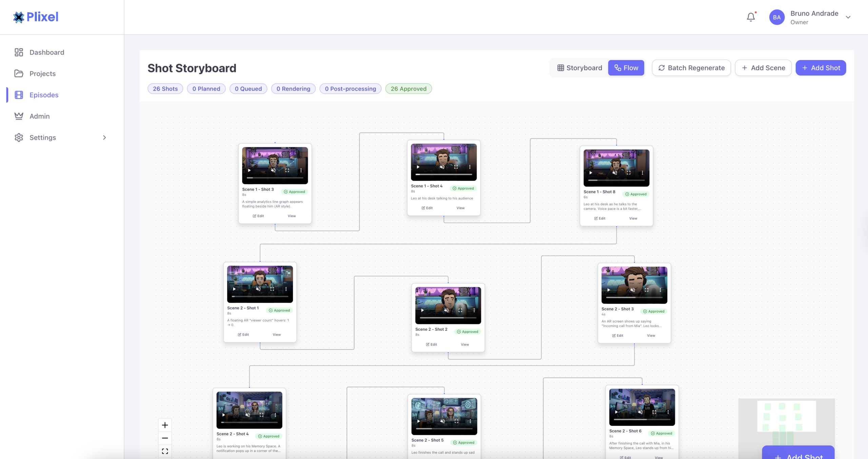Click the Plixel logo
Screen dimensions: 868x459
(36, 17)
